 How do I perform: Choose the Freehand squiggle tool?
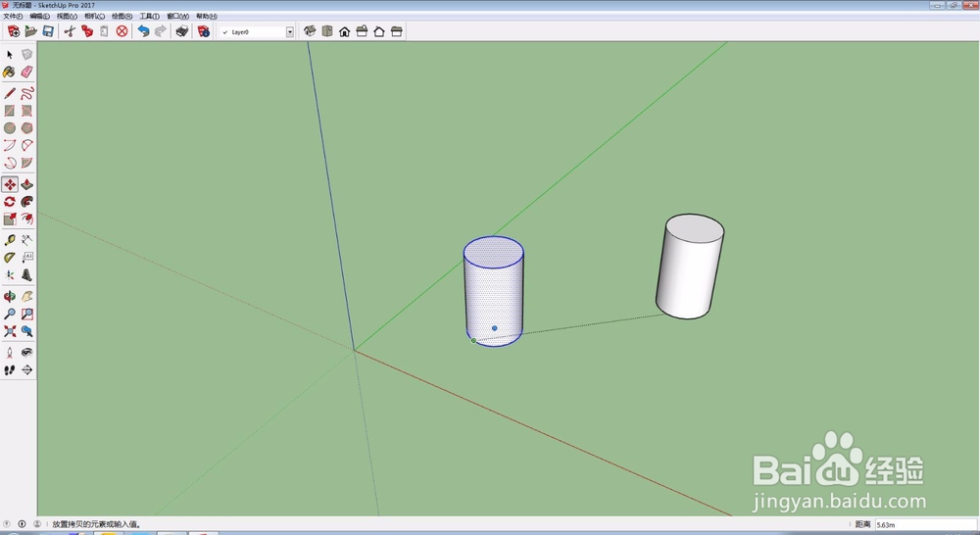(x=26, y=94)
